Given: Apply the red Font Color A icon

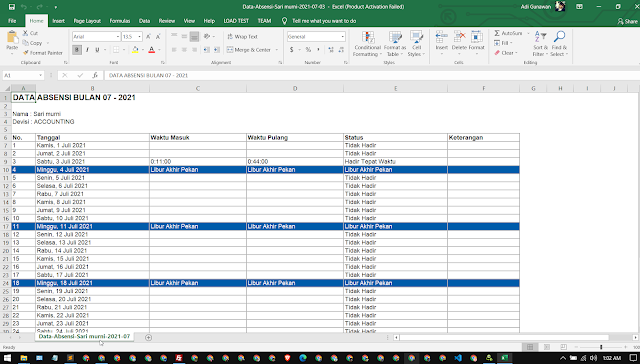Looking at the screenshot, I should pos(151,50).
